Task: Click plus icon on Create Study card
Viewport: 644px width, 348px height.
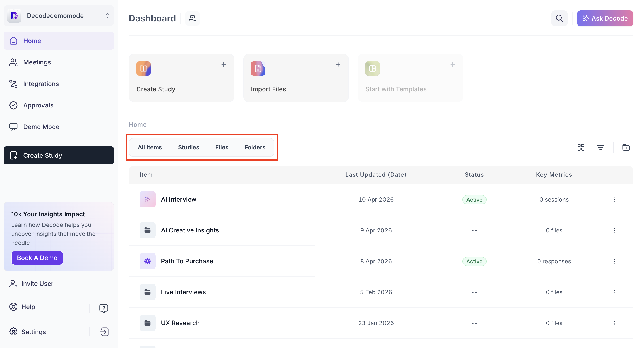Action: [x=224, y=64]
